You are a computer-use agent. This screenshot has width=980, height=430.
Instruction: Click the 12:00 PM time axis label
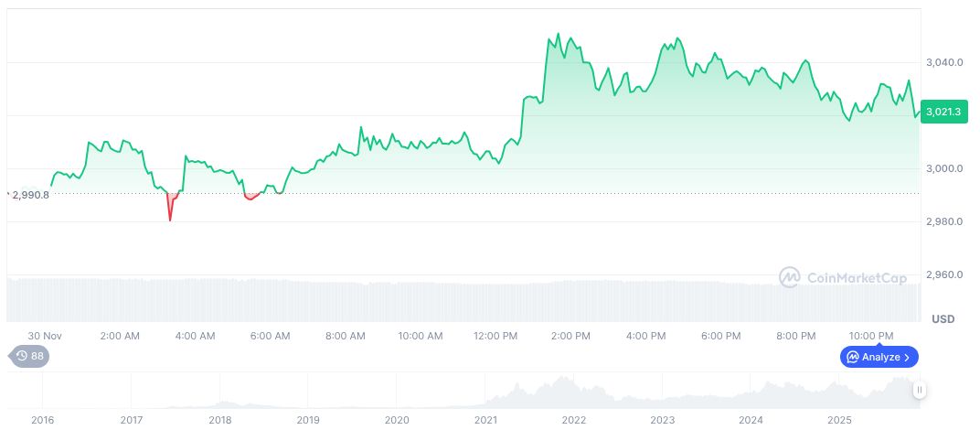point(495,336)
